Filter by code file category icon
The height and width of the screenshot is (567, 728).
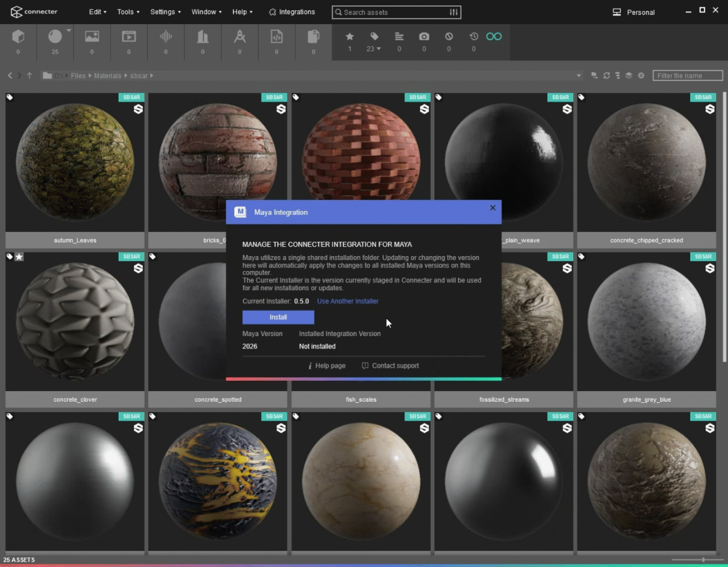[x=277, y=36]
